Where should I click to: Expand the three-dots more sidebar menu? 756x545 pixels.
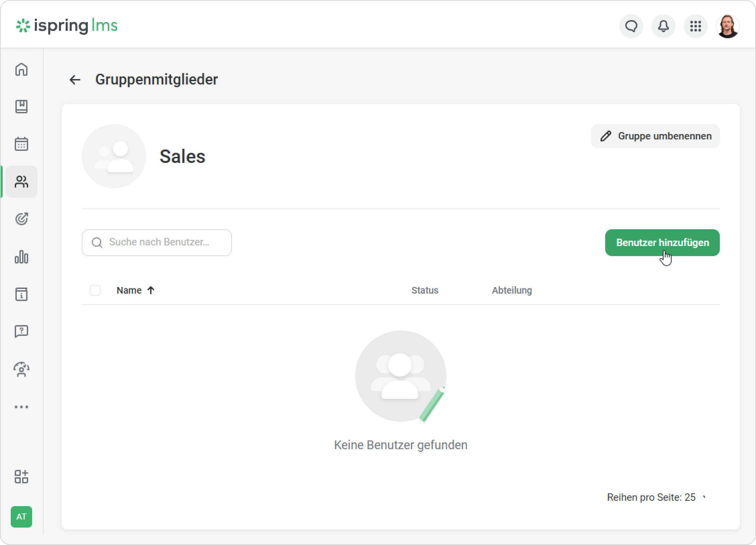[x=21, y=407]
